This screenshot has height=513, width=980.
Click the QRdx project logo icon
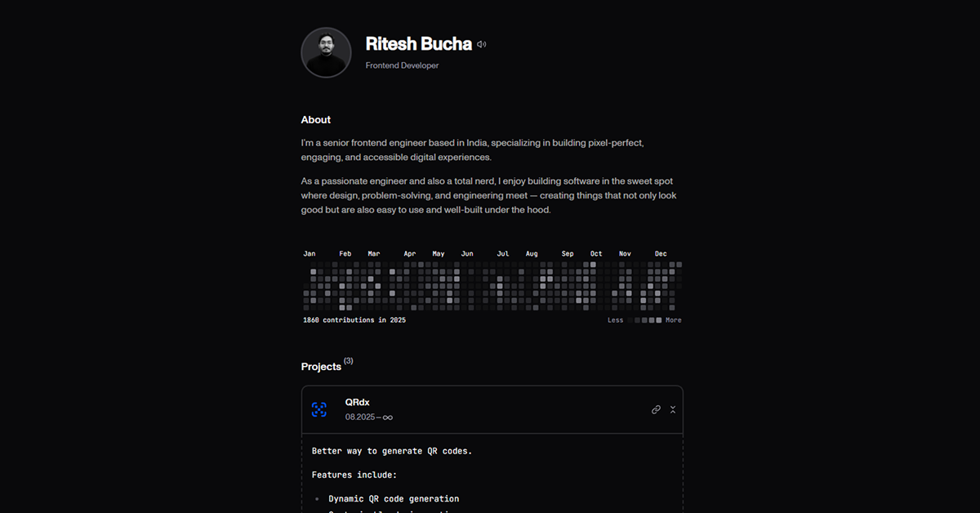point(320,409)
